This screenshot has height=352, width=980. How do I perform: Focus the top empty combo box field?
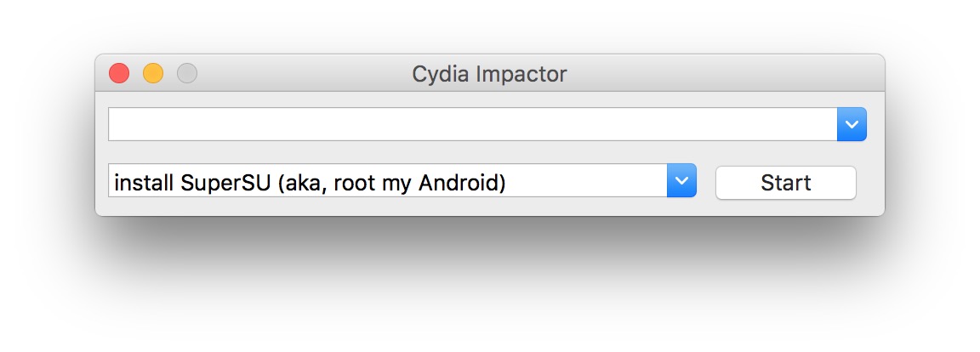point(472,124)
